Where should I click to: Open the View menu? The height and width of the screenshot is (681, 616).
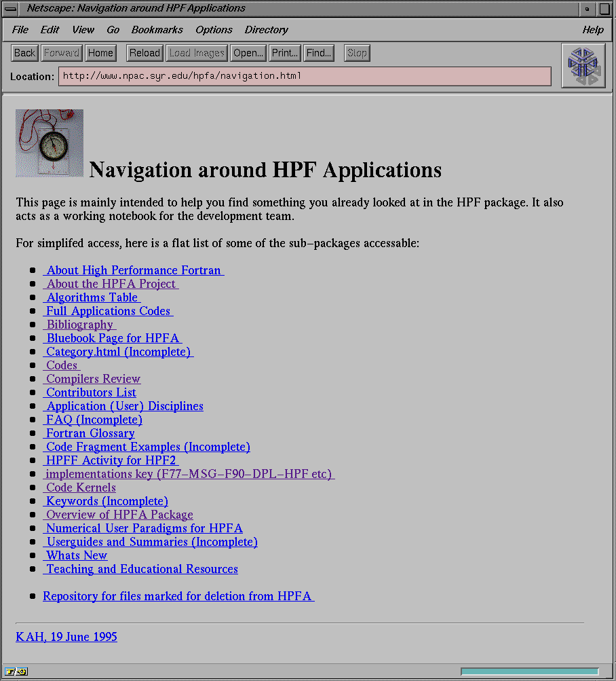click(x=83, y=29)
